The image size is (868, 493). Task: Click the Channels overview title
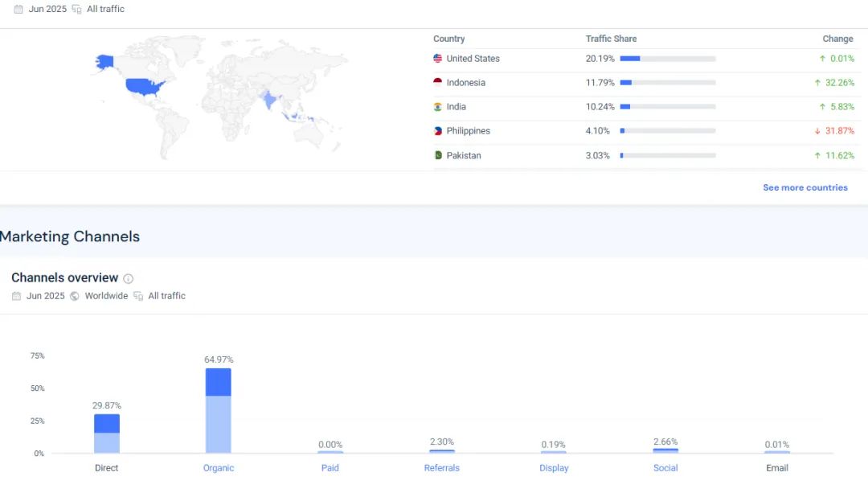pos(65,277)
